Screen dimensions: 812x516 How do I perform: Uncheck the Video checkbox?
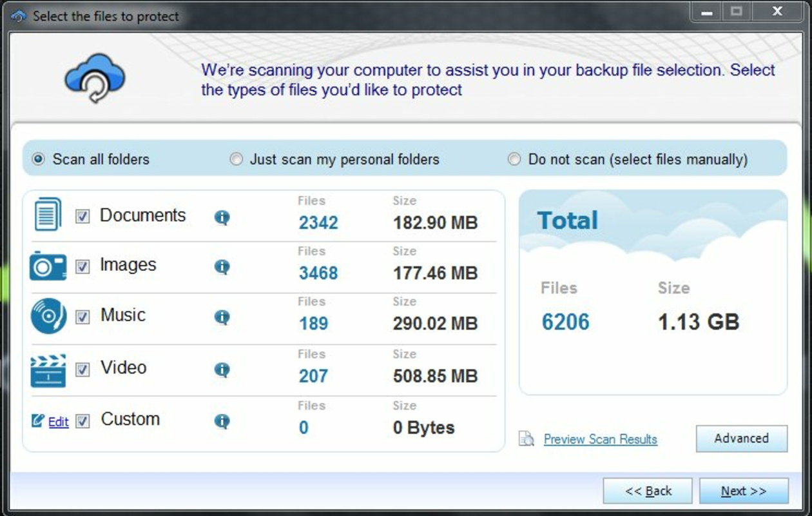coord(82,369)
